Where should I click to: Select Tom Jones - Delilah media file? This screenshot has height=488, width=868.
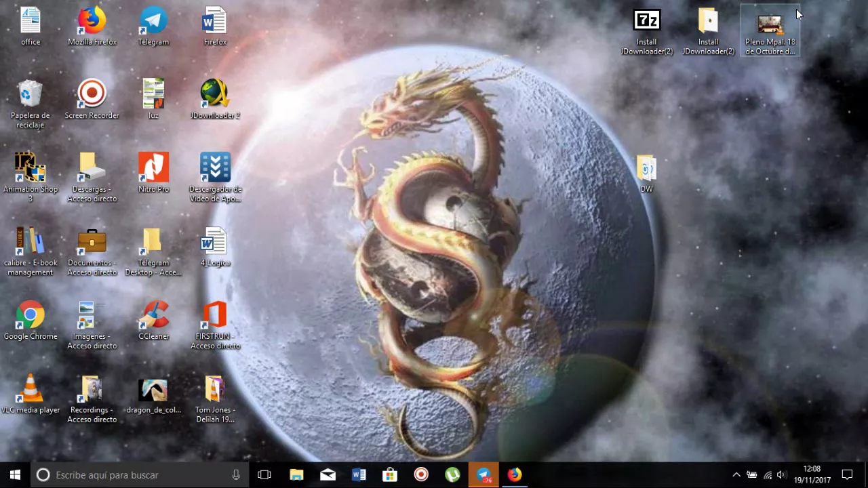(215, 399)
